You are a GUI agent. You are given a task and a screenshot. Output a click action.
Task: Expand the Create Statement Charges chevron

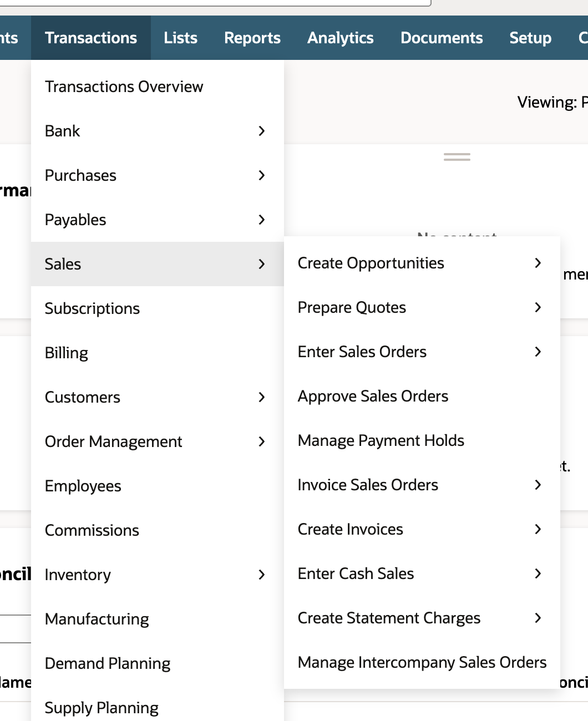[x=538, y=618]
